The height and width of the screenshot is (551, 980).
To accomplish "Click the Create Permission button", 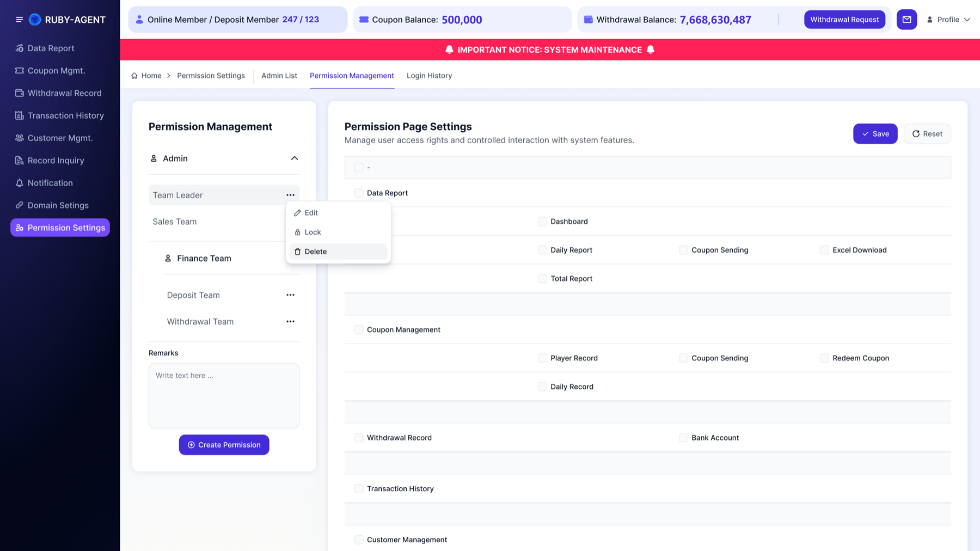I will tap(224, 445).
